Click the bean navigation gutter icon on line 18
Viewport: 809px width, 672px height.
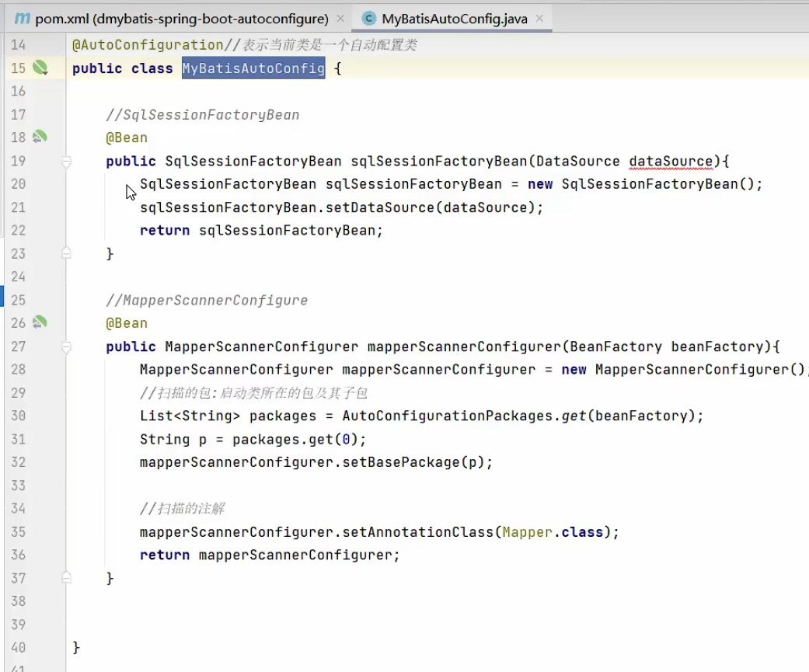pyautogui.click(x=40, y=138)
